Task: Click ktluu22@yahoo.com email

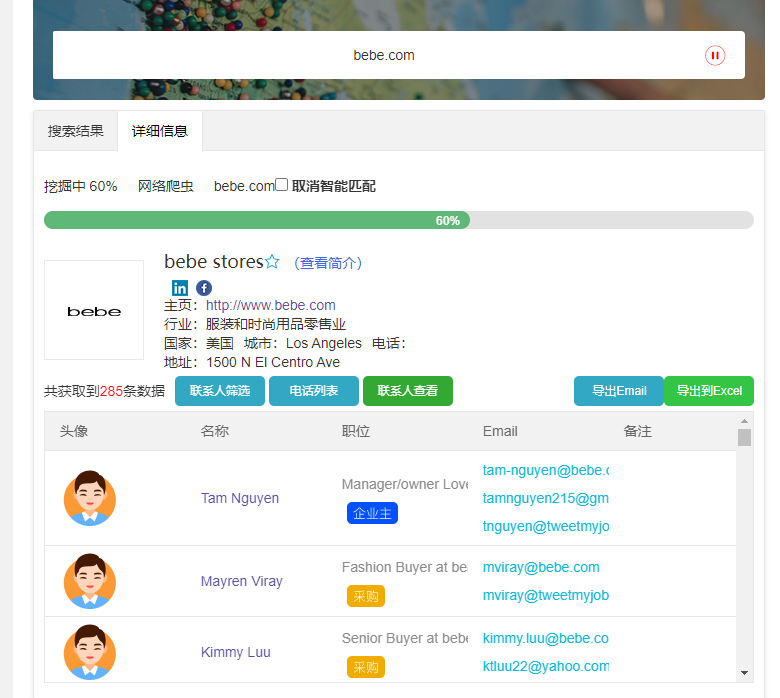Action: click(x=546, y=666)
